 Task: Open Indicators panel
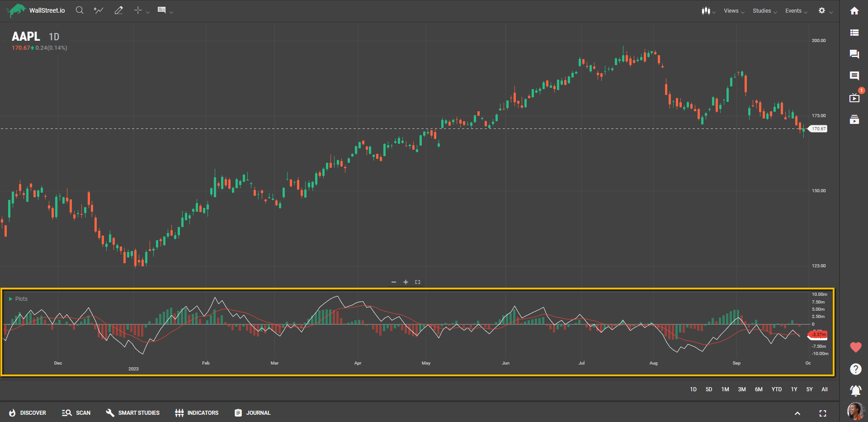(197, 413)
